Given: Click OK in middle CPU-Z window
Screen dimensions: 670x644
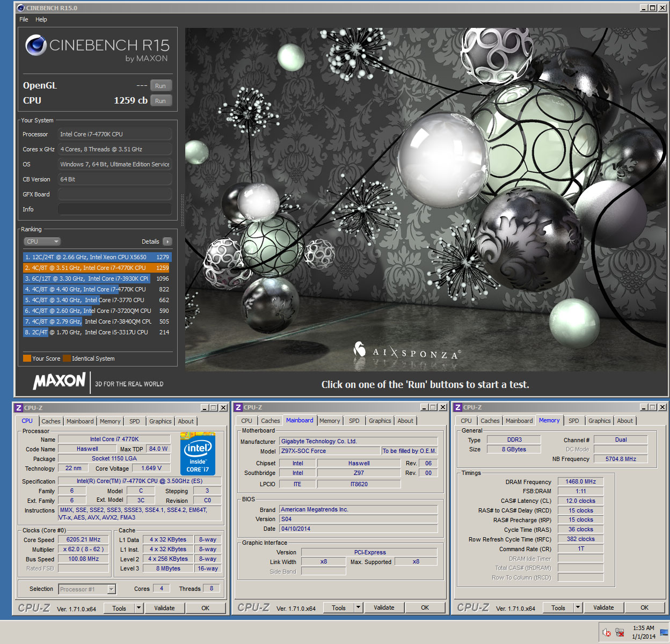Looking at the screenshot, I should coord(425,608).
